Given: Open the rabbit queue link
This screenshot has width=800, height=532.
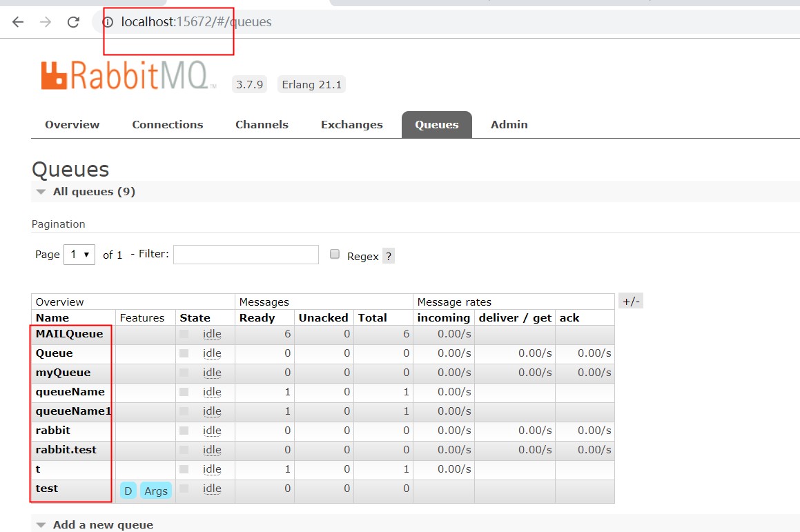Looking at the screenshot, I should tap(53, 430).
